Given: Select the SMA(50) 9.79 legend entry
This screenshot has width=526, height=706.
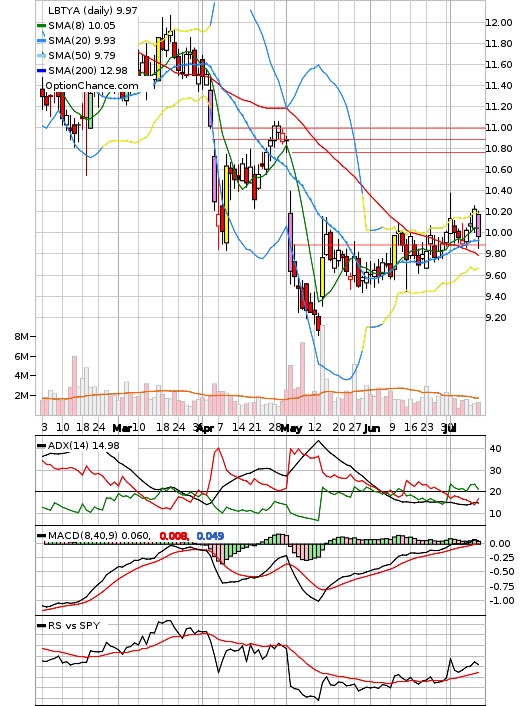Looking at the screenshot, I should 82,55.
